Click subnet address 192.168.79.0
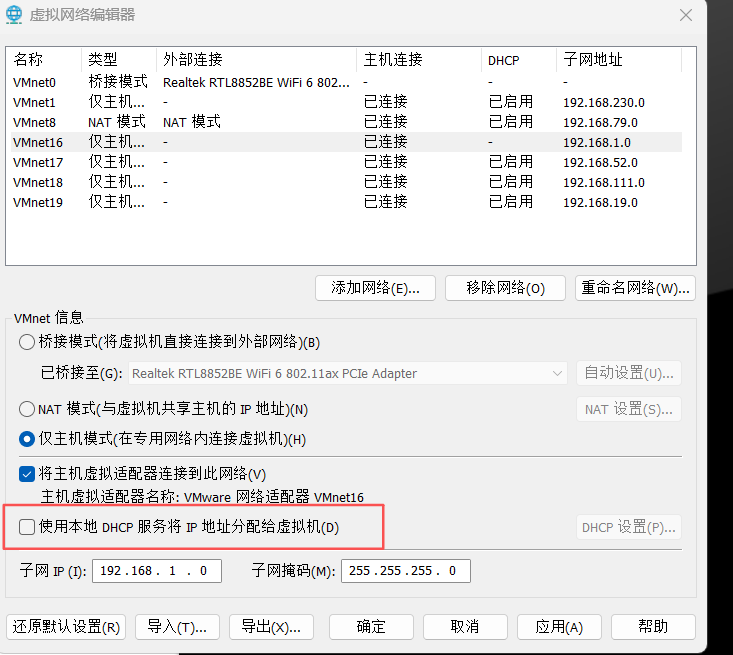 pyautogui.click(x=600, y=122)
